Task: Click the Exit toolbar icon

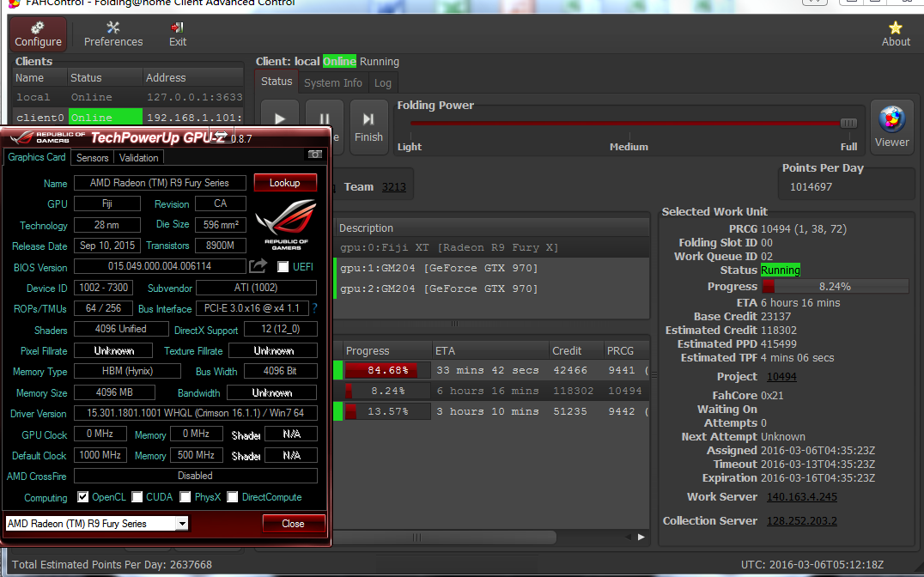Action: coord(178,34)
